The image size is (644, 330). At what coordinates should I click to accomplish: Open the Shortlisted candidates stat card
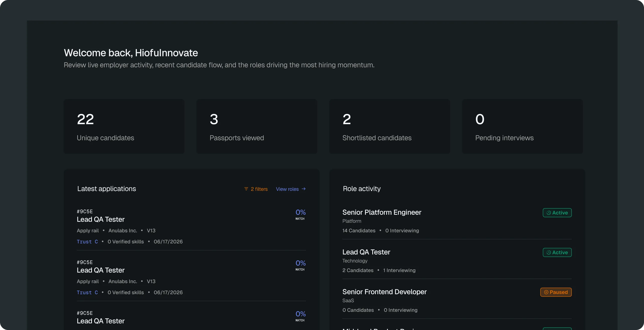pos(390,126)
